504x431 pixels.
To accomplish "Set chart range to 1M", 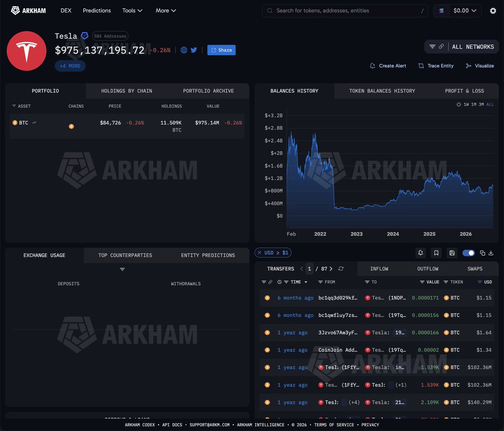I will tap(474, 104).
